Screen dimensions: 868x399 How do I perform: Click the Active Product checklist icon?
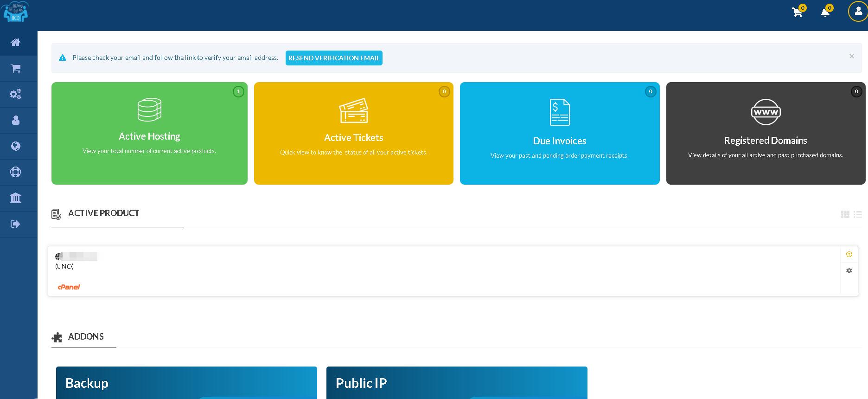coord(56,214)
